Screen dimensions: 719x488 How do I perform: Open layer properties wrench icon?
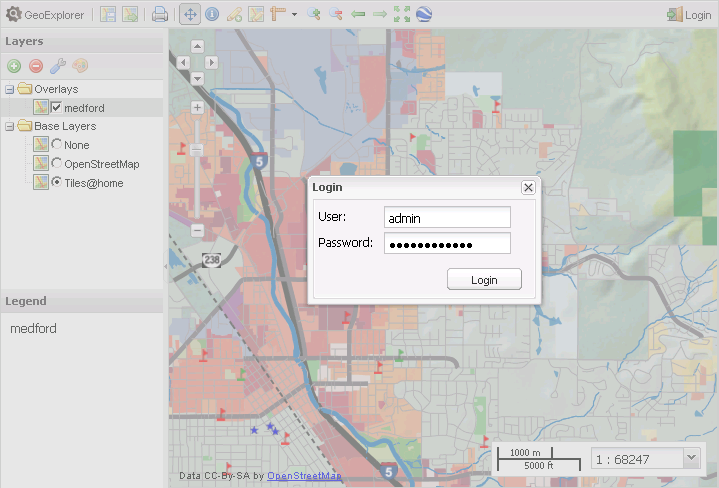pos(58,66)
